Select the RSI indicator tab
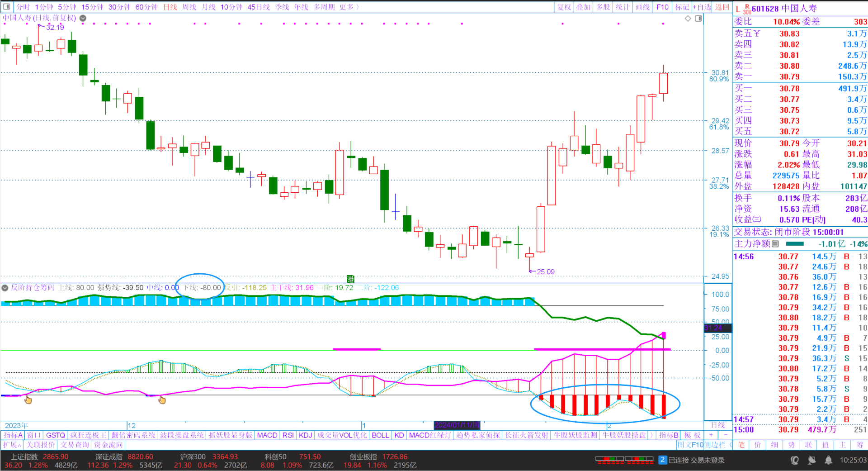The image size is (868, 471). [x=288, y=435]
